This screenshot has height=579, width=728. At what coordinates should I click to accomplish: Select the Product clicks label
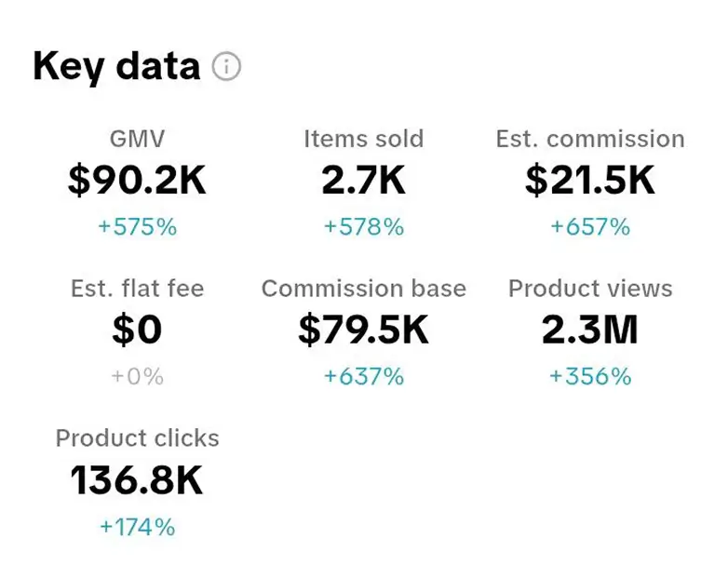pos(137,438)
